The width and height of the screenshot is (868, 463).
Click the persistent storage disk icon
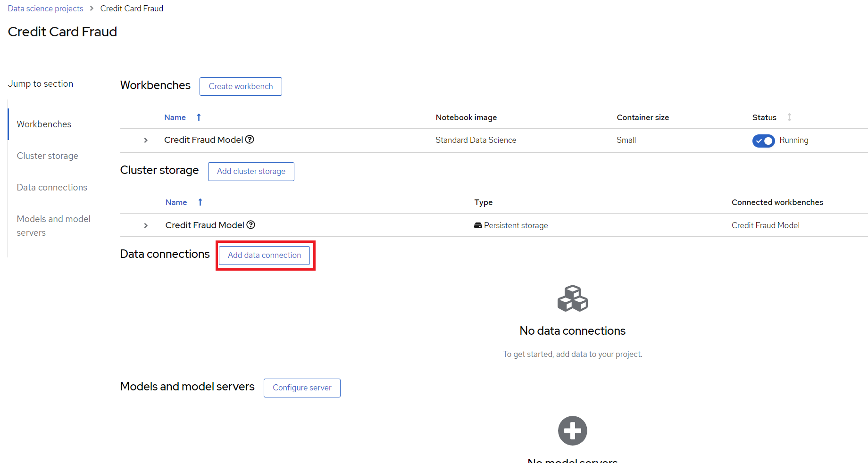pyautogui.click(x=478, y=225)
